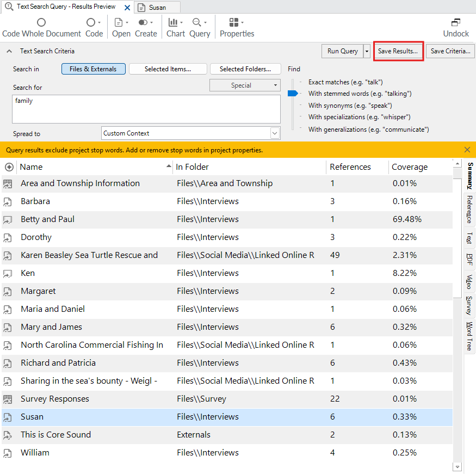476x474 pixels.
Task: Select With stemmed words find option
Action: 360,94
